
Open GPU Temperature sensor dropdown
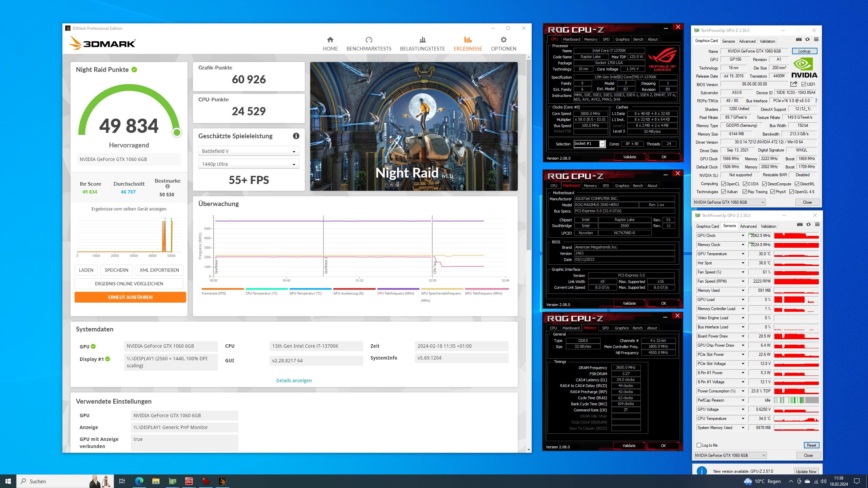tap(743, 254)
